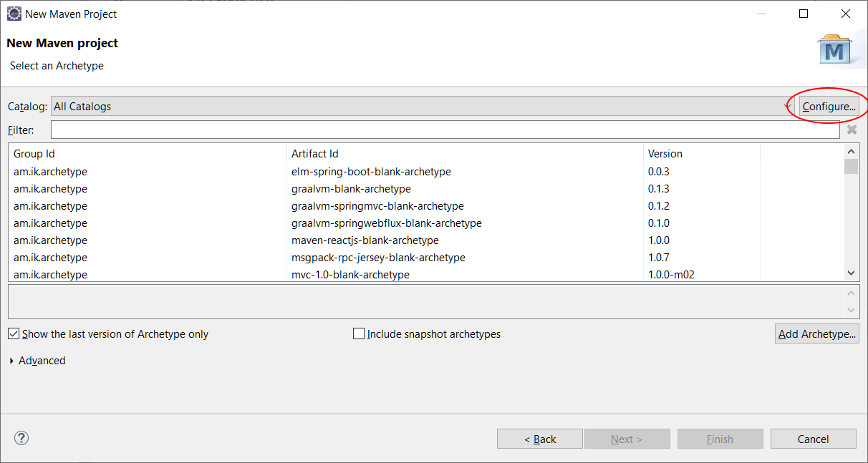Sort archetypes by Artifact Id column
Viewport: 868px width, 463px height.
(x=465, y=153)
